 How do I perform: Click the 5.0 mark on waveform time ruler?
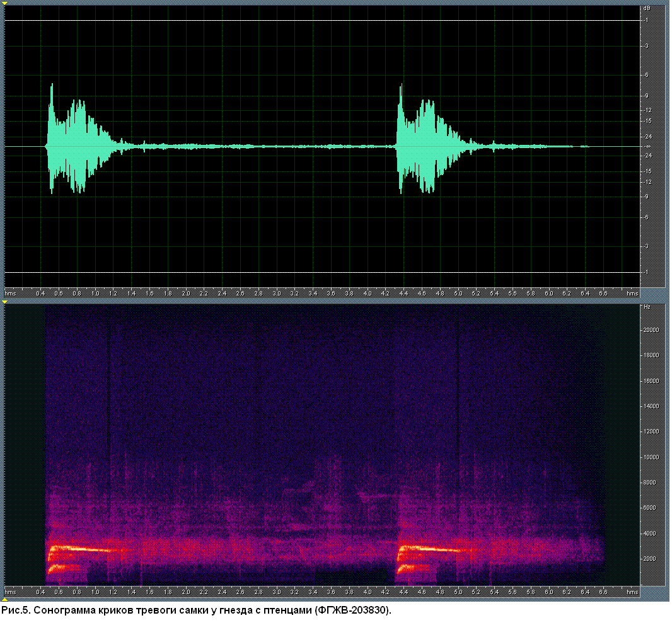[458, 294]
